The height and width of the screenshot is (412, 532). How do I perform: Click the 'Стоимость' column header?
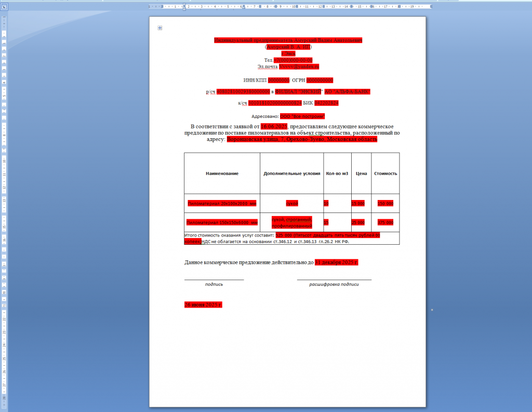[x=385, y=174]
